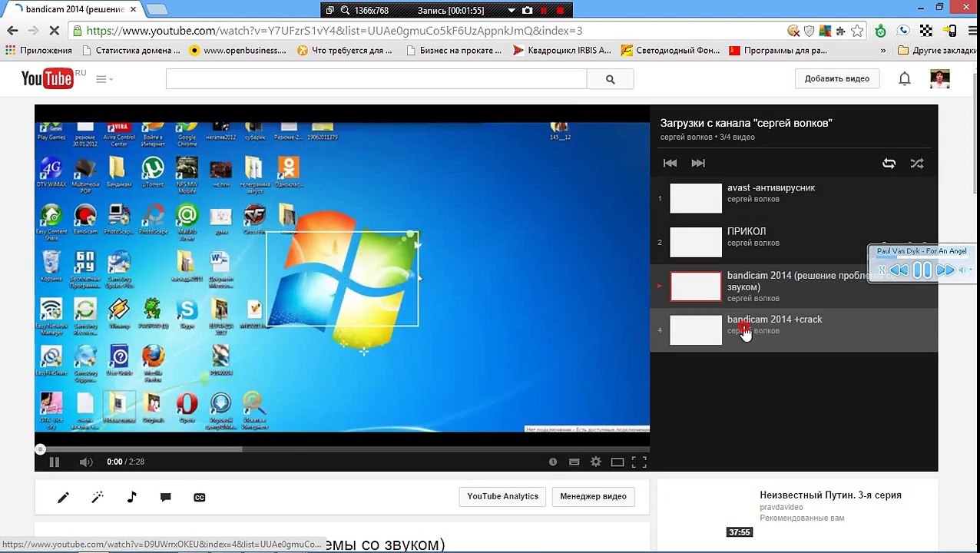Viewport: 980px width, 553px height.
Task: Open the Приложения apps bookmark
Action: point(38,51)
